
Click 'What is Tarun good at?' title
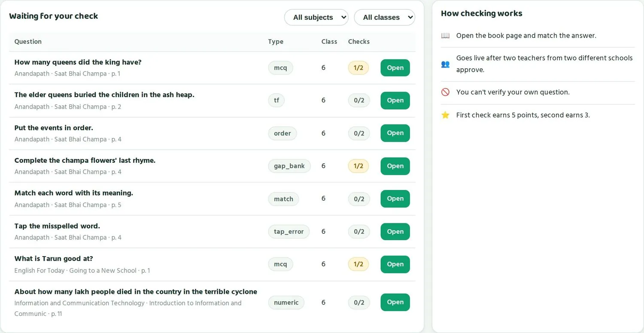54,259
